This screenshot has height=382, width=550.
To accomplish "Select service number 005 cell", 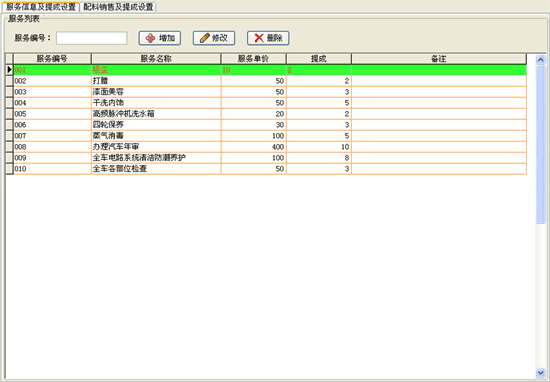I will click(52, 114).
